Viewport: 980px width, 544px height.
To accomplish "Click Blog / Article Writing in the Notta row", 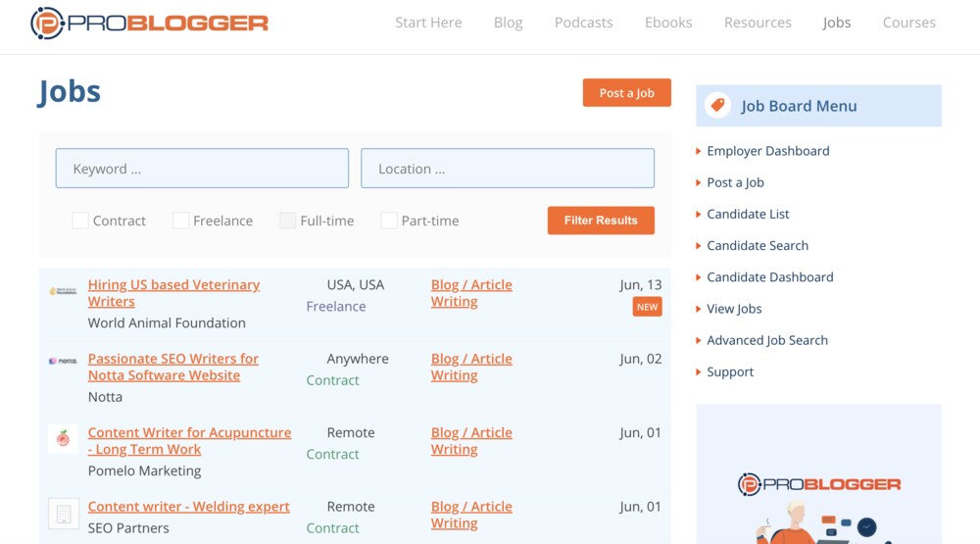I will point(471,367).
